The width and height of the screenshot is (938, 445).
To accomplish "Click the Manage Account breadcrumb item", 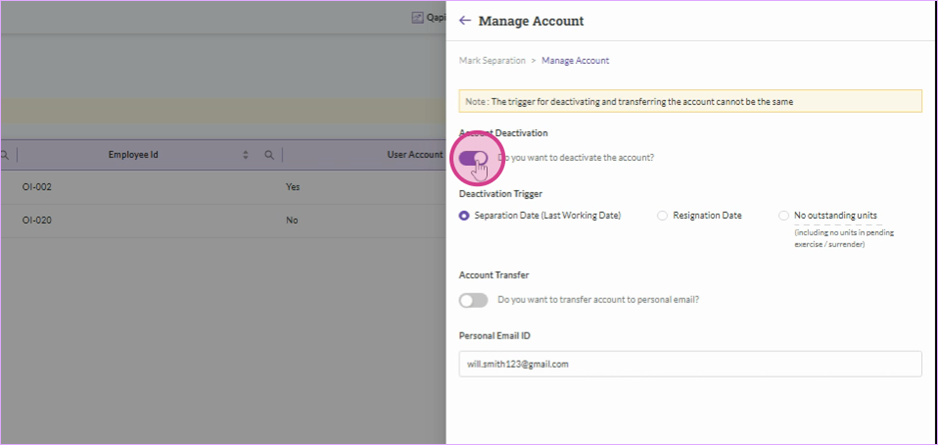I will (575, 60).
